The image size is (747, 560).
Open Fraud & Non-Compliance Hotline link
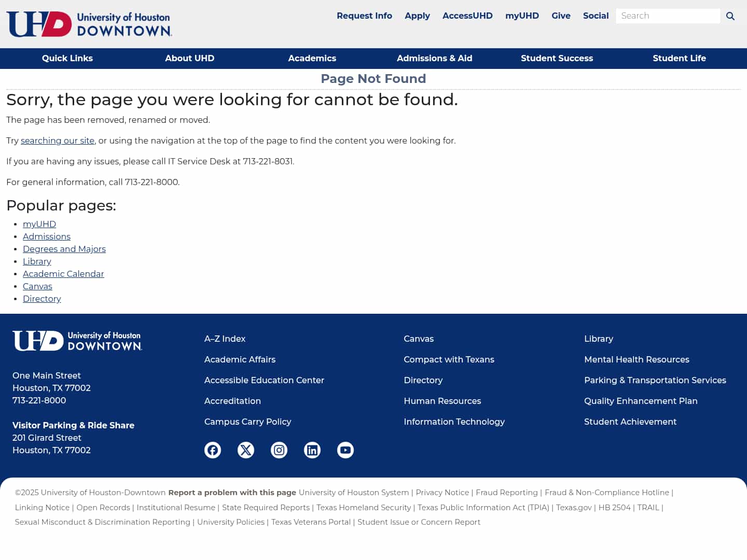(x=607, y=493)
